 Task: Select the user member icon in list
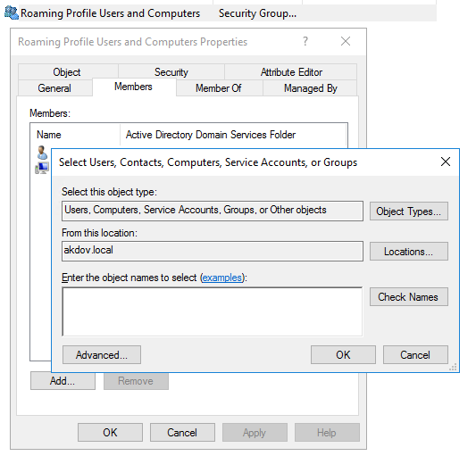click(42, 153)
